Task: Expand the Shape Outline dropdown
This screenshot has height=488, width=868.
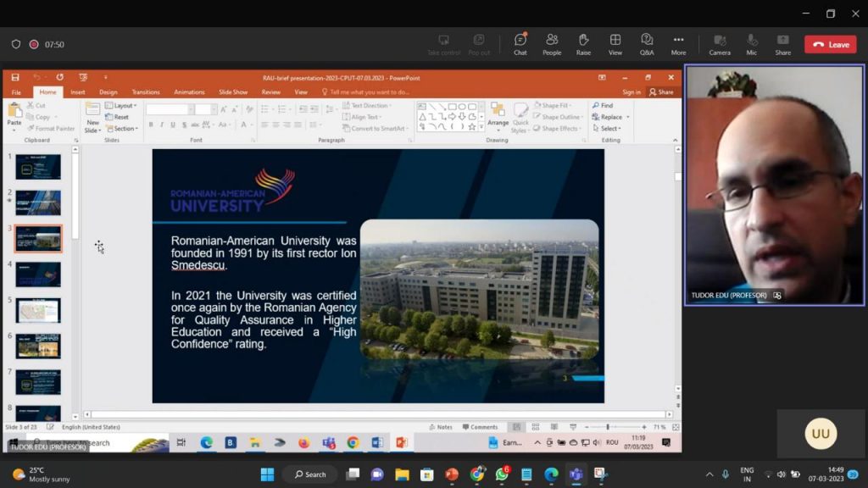Action: [x=558, y=117]
